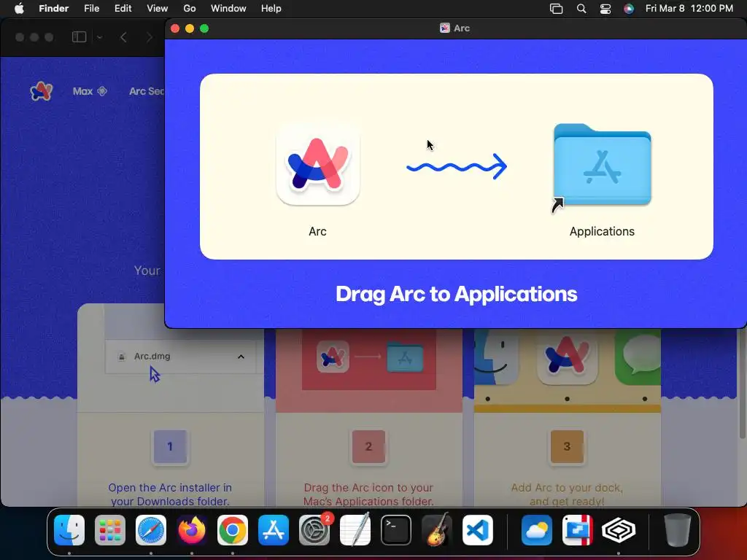Select the Arc app icon in installer
The image size is (747, 560).
tap(318, 164)
